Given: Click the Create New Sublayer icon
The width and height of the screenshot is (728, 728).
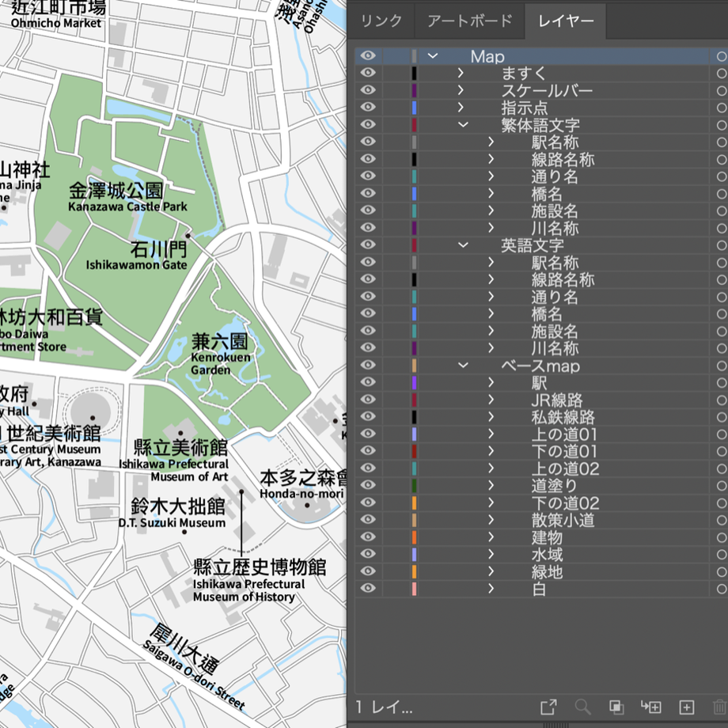Looking at the screenshot, I should (651, 707).
